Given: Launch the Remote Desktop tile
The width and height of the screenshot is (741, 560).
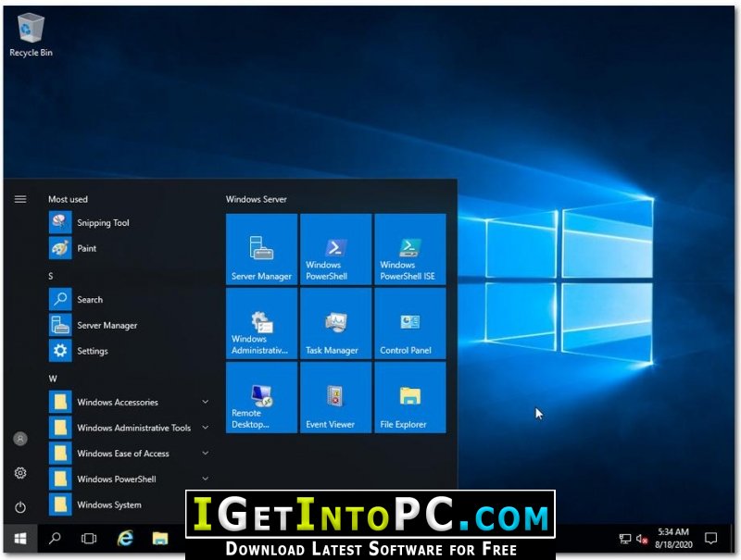Looking at the screenshot, I should click(261, 398).
